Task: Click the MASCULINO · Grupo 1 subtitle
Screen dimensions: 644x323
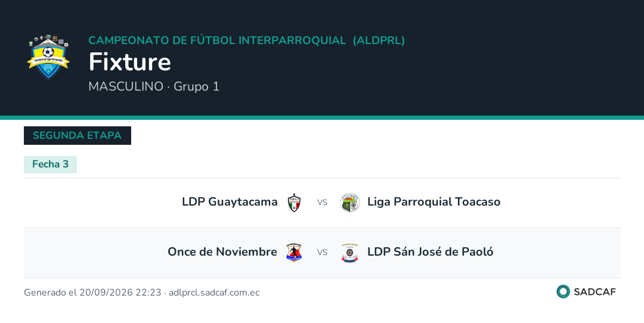Action: 154,86
